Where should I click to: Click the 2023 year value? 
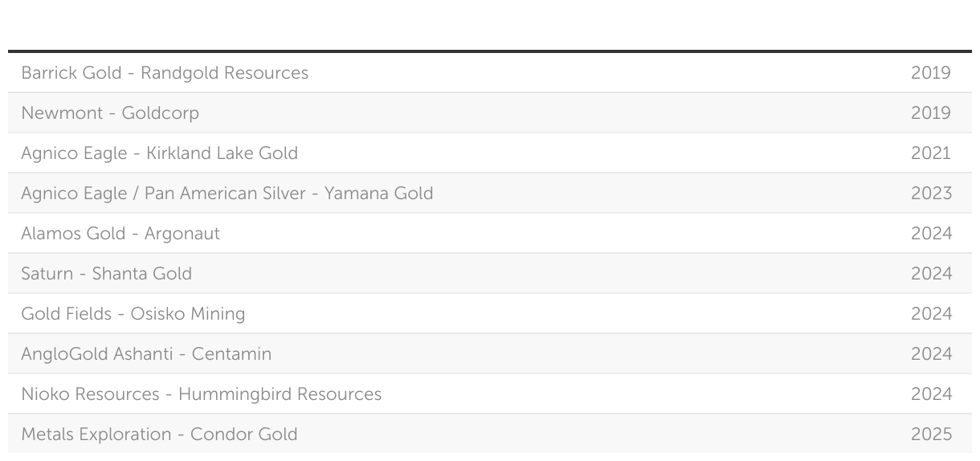click(931, 194)
